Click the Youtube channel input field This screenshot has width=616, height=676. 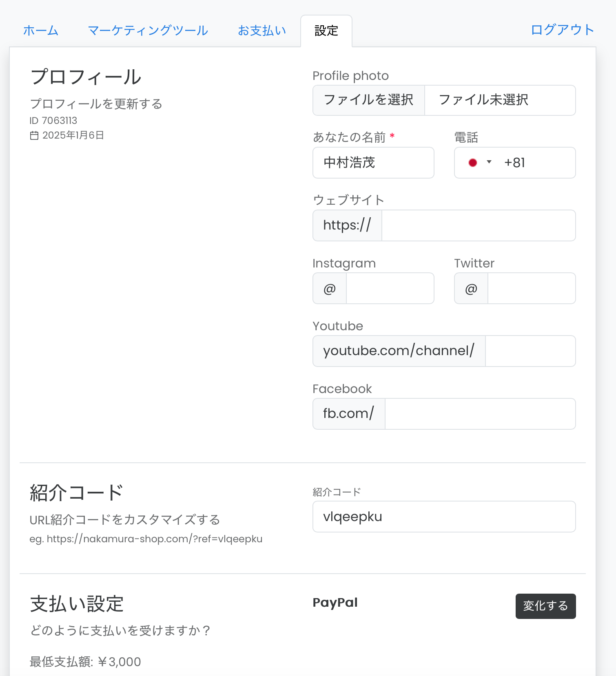(x=530, y=351)
